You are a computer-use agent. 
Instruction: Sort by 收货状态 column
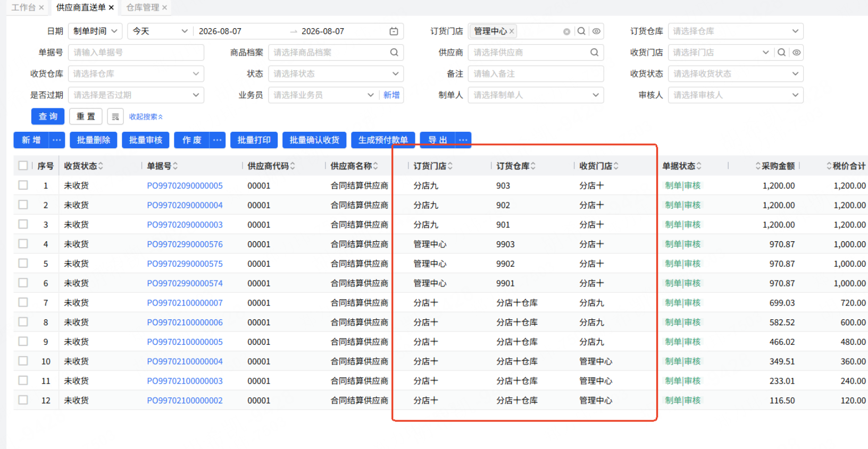(101, 166)
